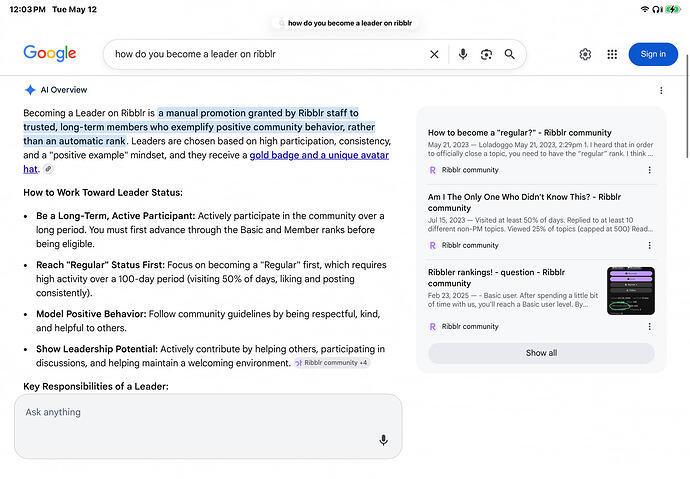690x479 pixels.
Task: Click 'Key Responsibilities of a Leader:' heading
Action: [96, 387]
